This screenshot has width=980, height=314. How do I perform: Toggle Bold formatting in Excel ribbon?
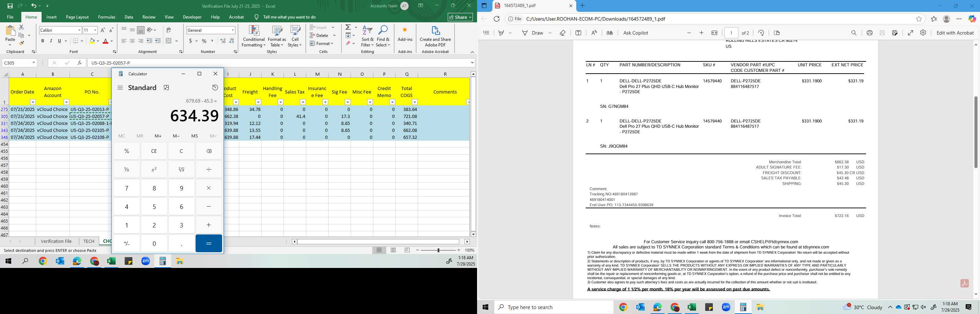43,41
